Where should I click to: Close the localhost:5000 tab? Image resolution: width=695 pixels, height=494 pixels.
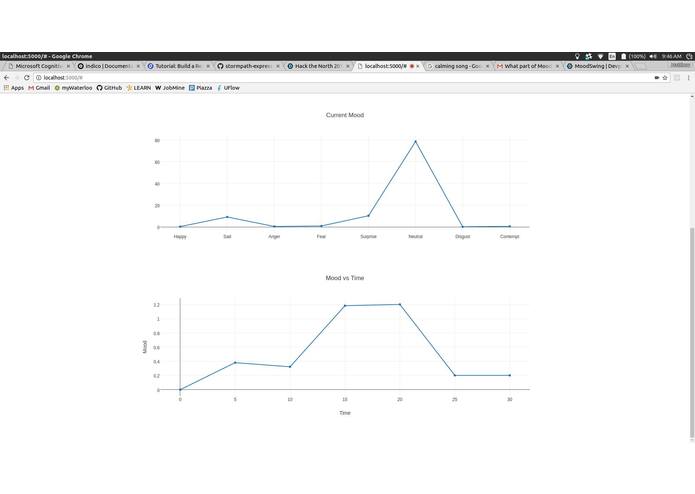tap(418, 66)
